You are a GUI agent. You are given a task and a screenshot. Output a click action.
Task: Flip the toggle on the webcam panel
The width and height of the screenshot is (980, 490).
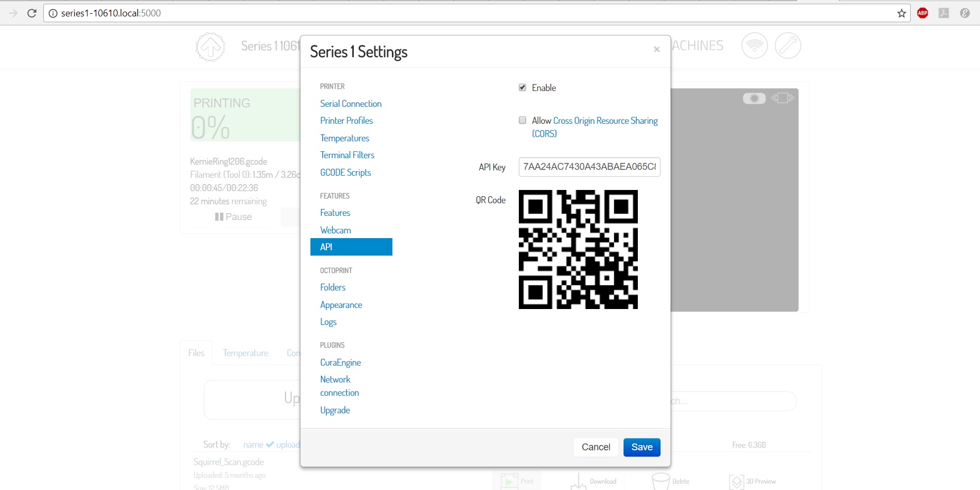[x=755, y=98]
